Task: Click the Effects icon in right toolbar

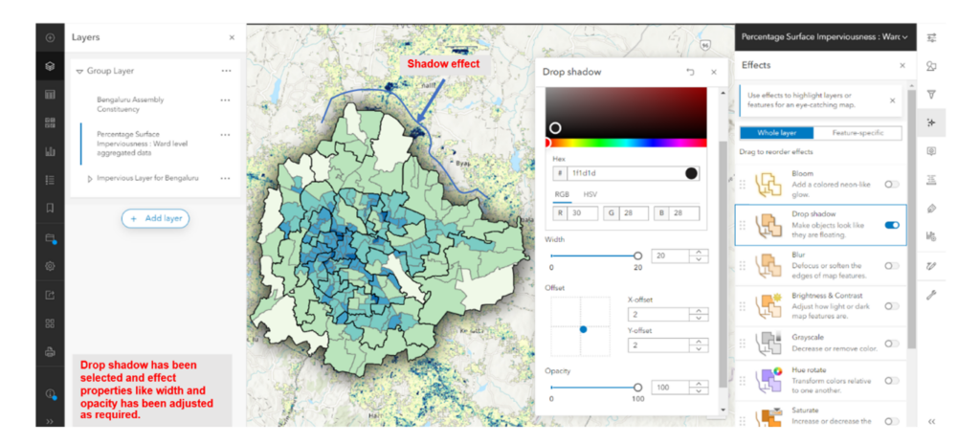Action: point(931,122)
